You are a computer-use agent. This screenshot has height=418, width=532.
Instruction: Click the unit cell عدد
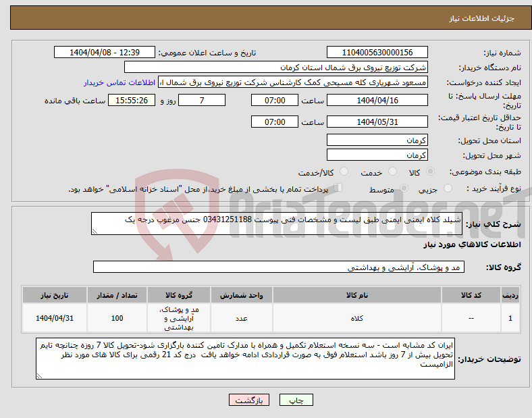pos(241,318)
